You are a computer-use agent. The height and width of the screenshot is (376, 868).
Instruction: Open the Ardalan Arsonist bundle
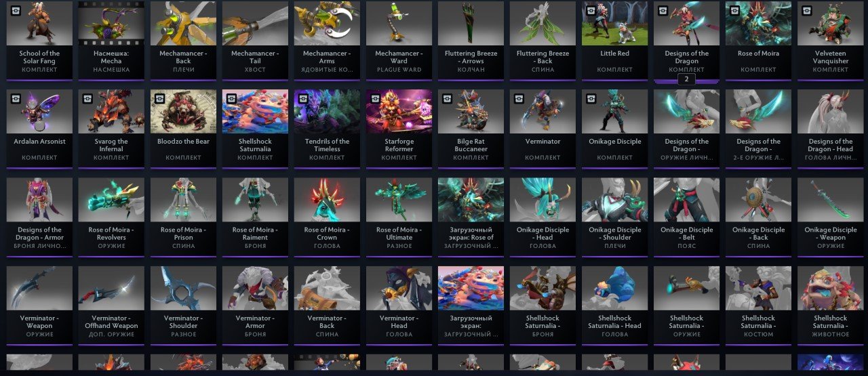tap(39, 129)
